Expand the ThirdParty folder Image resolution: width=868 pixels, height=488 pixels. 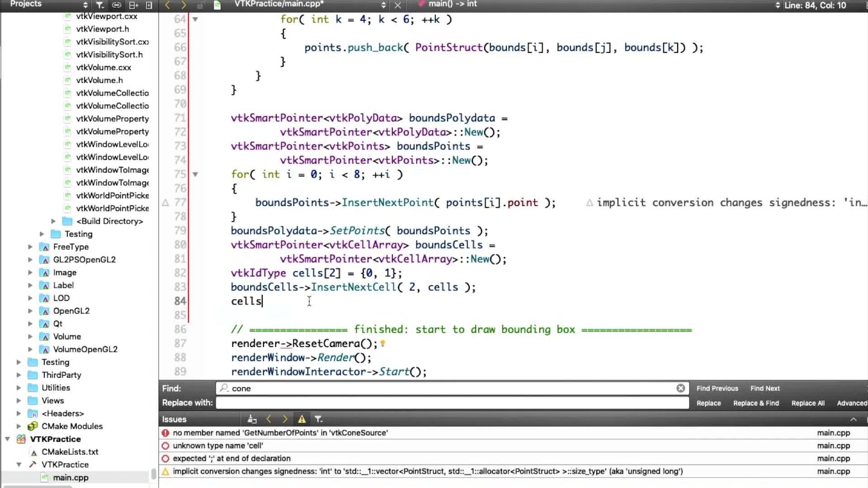(x=19, y=375)
